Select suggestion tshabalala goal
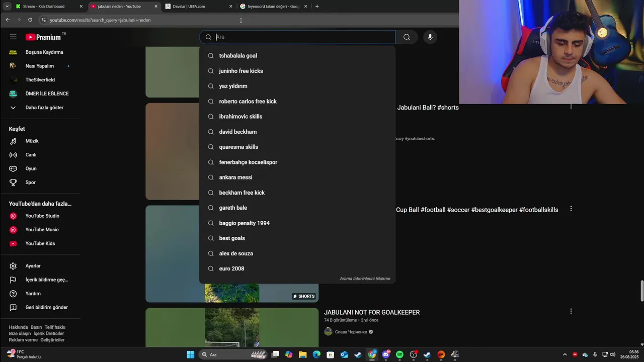Viewport: 644px width, 362px height. (x=297, y=56)
